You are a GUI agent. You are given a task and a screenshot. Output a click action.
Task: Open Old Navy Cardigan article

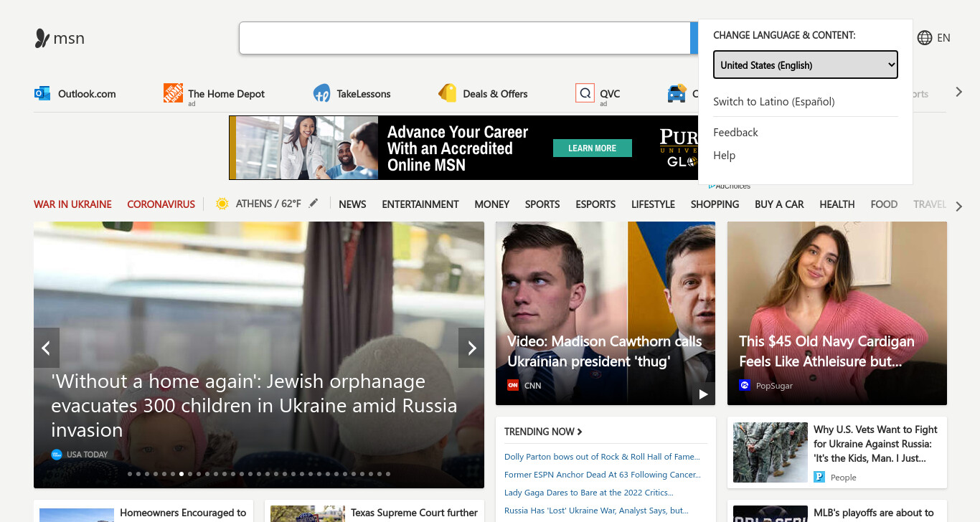point(826,351)
